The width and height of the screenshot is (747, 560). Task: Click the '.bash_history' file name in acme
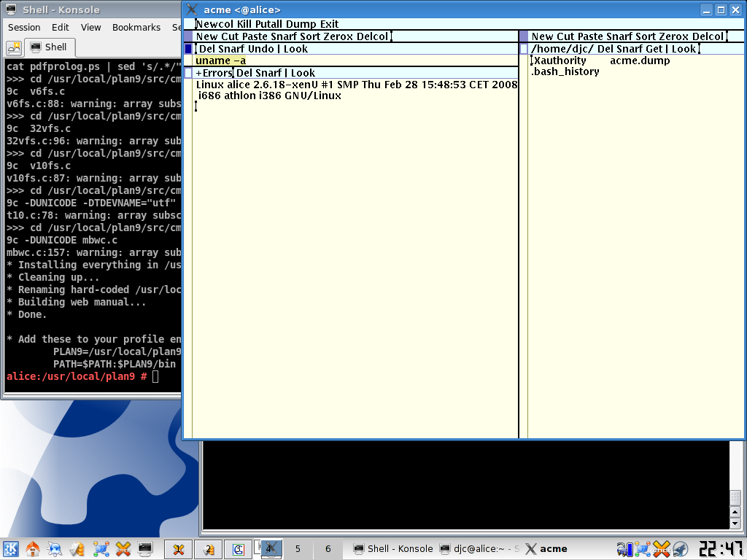pyautogui.click(x=565, y=72)
